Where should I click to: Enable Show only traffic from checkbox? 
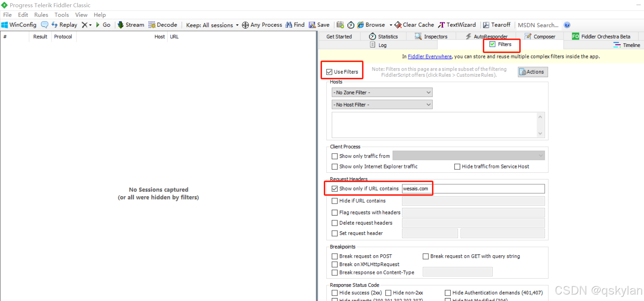(x=335, y=156)
